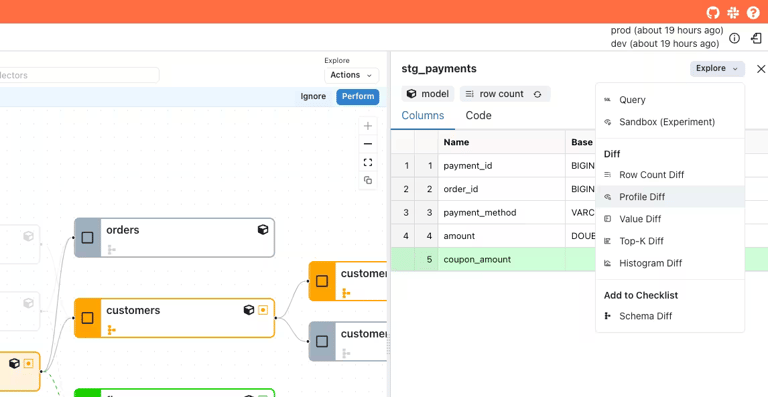Open the GitHub link icon
768x397 pixels.
pyautogui.click(x=713, y=13)
